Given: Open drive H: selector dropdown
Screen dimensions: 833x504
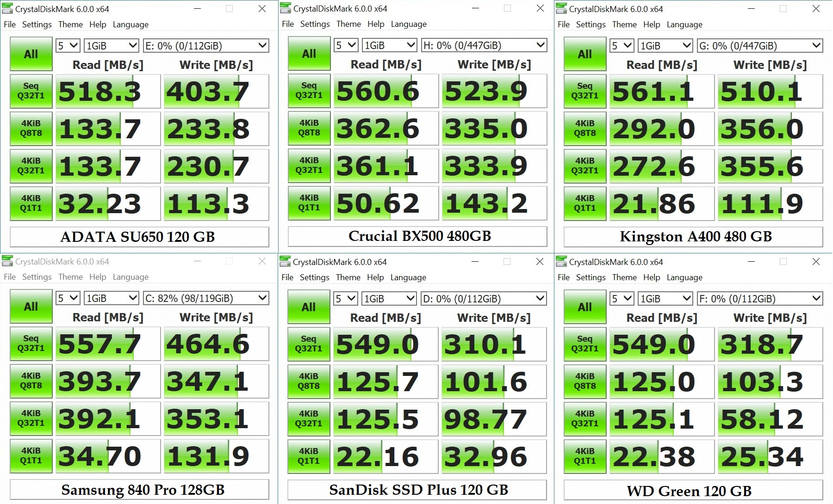Looking at the screenshot, I should click(484, 45).
